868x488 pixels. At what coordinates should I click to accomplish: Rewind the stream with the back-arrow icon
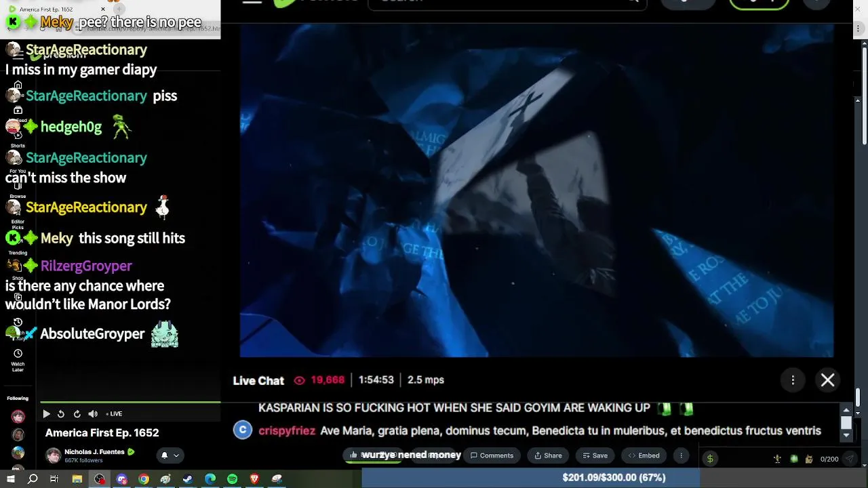tap(61, 414)
